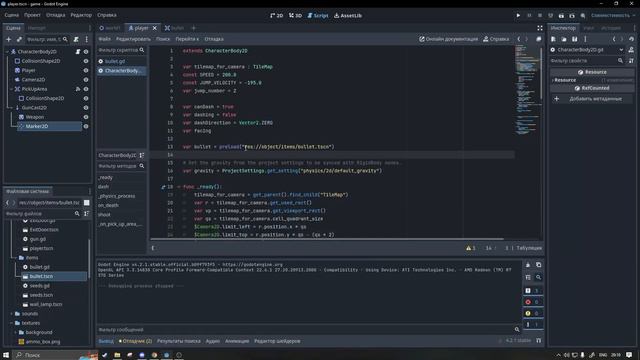Toggle visibility of the Marker2D node
This screenshot has width=640, height=360.
click(86, 127)
